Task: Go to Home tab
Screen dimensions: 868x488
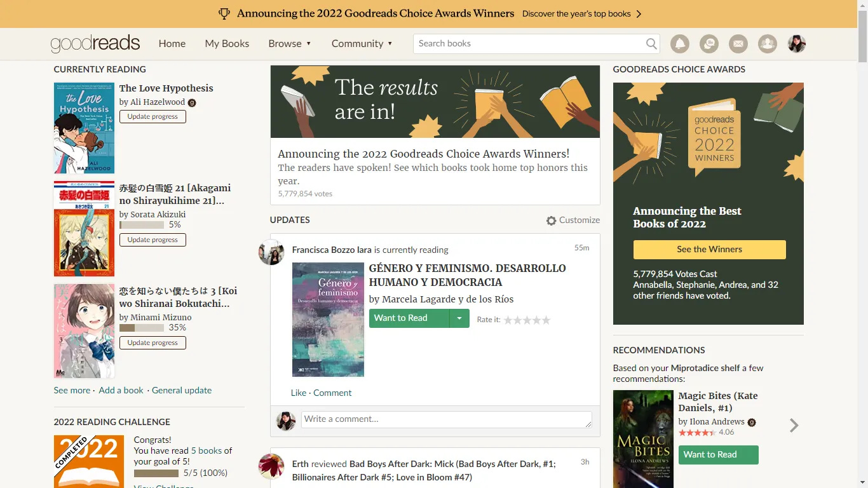Action: coord(172,44)
